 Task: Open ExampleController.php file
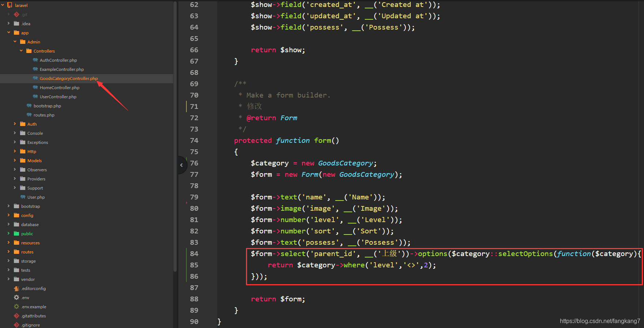pos(62,69)
